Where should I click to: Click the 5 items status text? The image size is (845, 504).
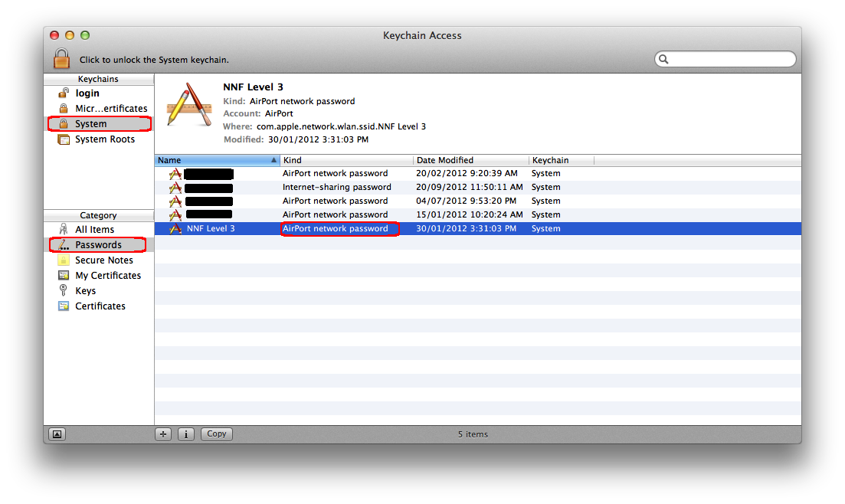click(473, 434)
